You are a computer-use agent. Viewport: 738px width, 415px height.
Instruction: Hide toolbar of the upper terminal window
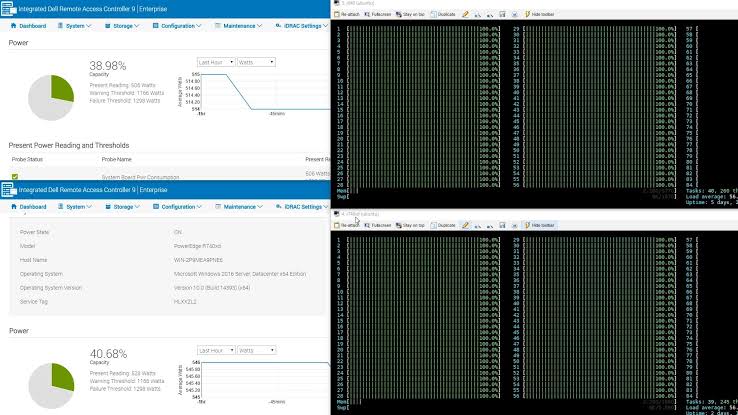pyautogui.click(x=539, y=15)
